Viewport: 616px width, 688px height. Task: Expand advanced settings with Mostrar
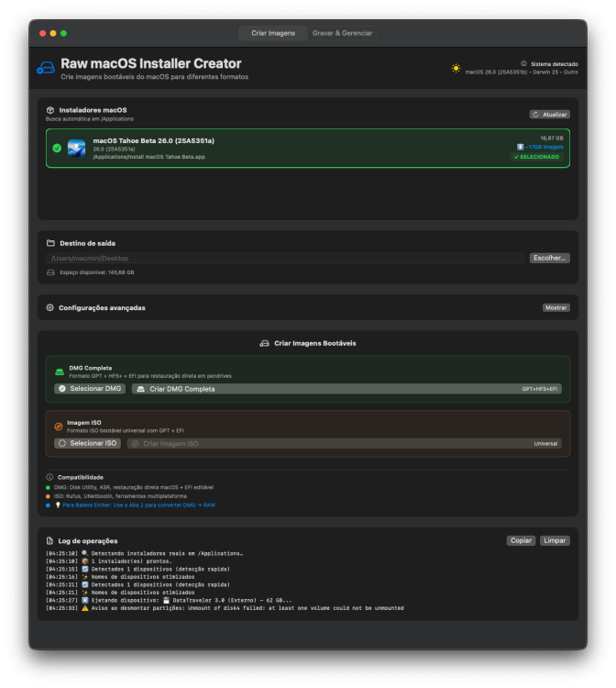[555, 307]
